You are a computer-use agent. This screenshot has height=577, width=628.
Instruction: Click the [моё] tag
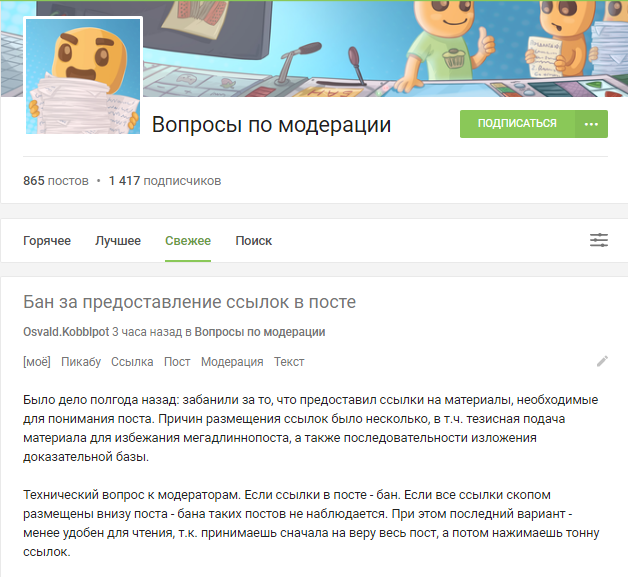[37, 362]
